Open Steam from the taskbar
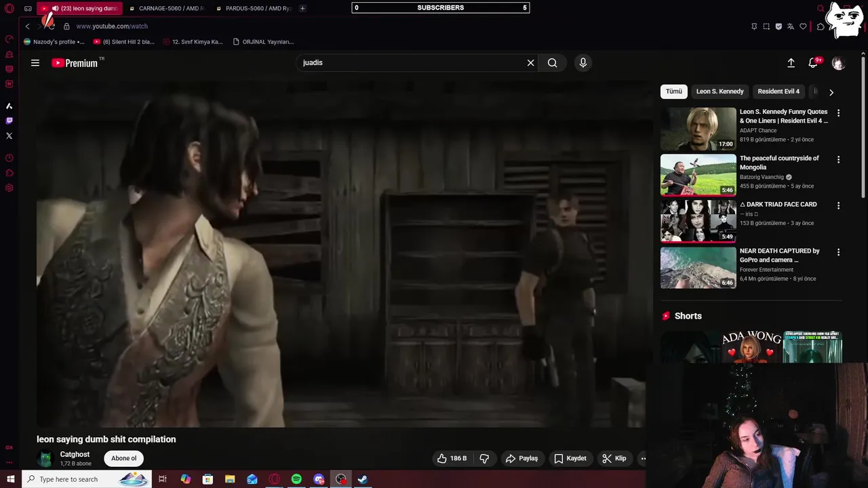This screenshot has width=868, height=488. tap(363, 479)
